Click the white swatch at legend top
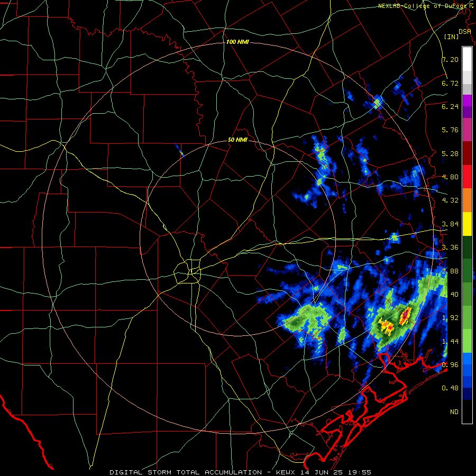Viewport: 476px width, 476px height. pos(467,59)
